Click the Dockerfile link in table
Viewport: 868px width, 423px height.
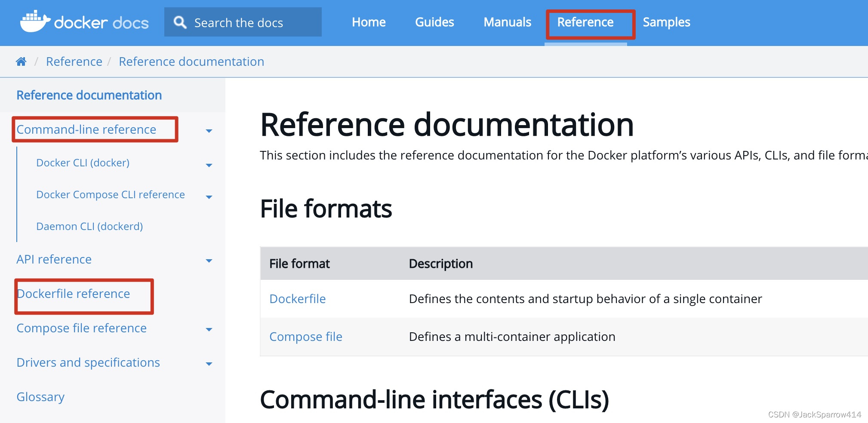[297, 299]
